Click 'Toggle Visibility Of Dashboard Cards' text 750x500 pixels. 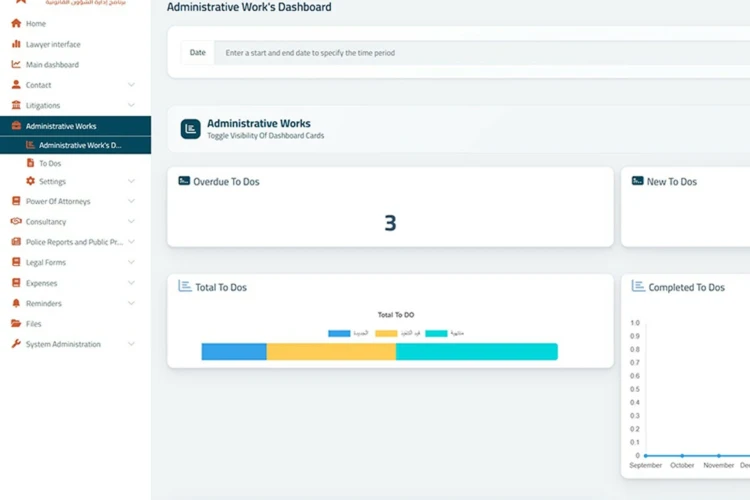pos(265,136)
